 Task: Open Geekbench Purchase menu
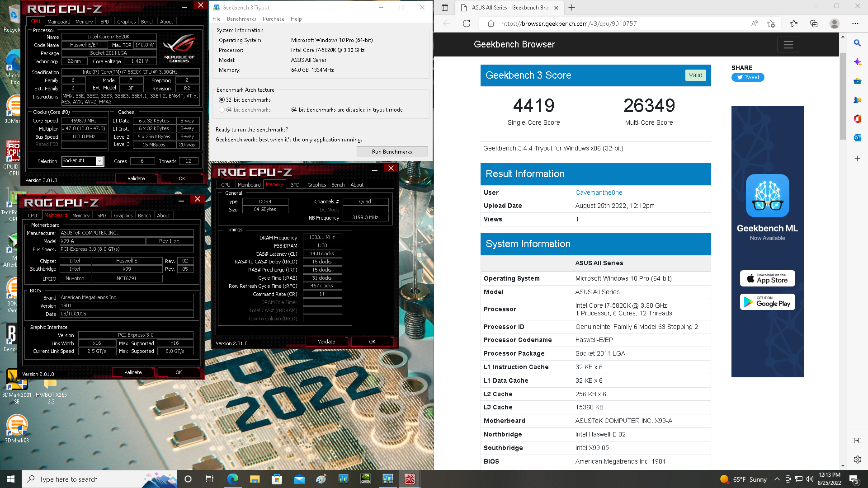[x=273, y=19]
